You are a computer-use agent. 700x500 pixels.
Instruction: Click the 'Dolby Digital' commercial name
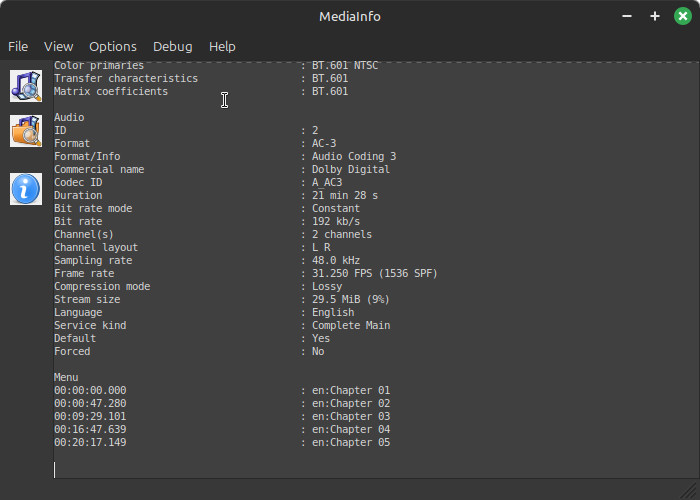click(x=351, y=169)
